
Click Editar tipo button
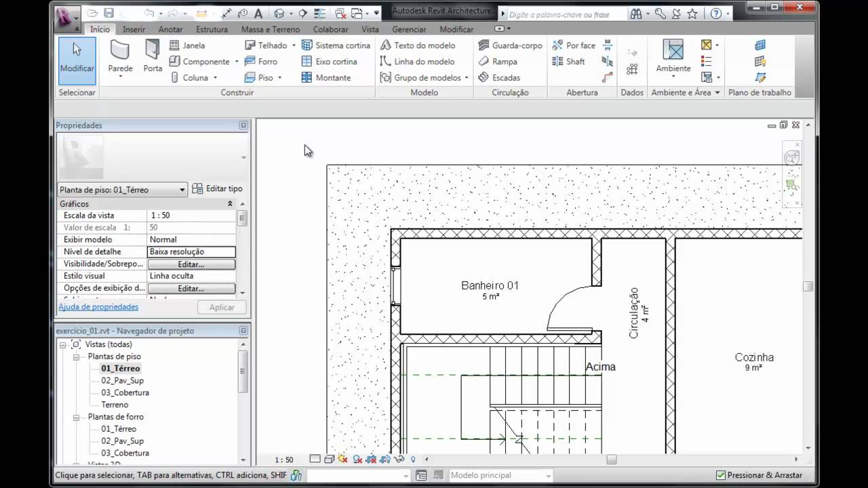pos(217,189)
